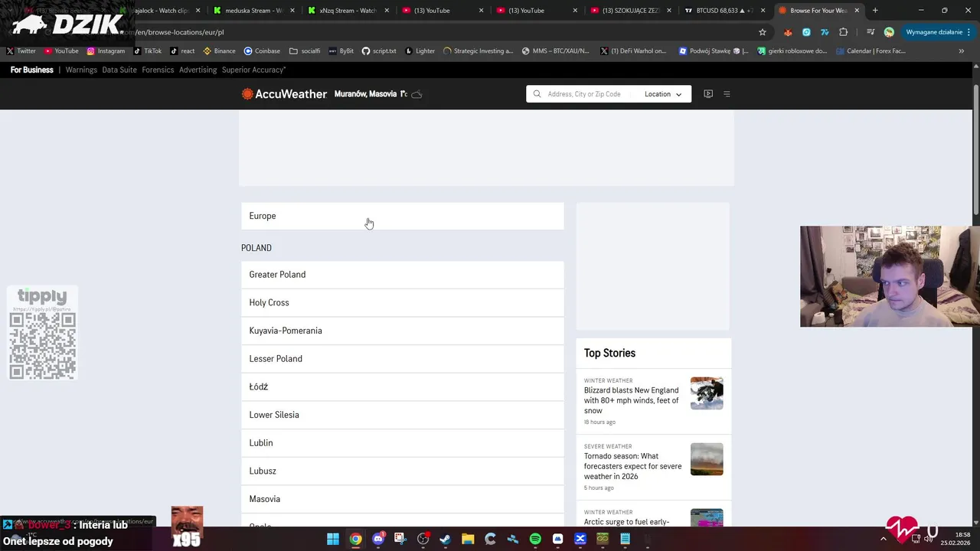This screenshot has height=551, width=980.
Task: Open Chrome from the taskbar
Action: click(x=356, y=539)
